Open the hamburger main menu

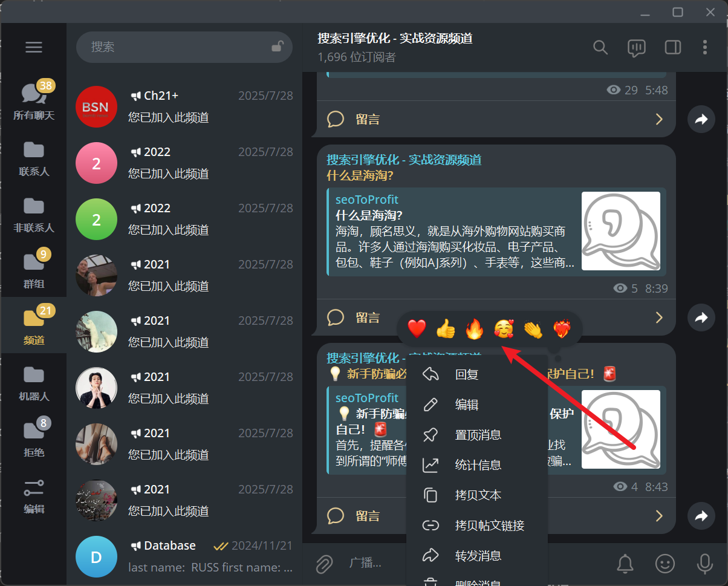(x=34, y=47)
